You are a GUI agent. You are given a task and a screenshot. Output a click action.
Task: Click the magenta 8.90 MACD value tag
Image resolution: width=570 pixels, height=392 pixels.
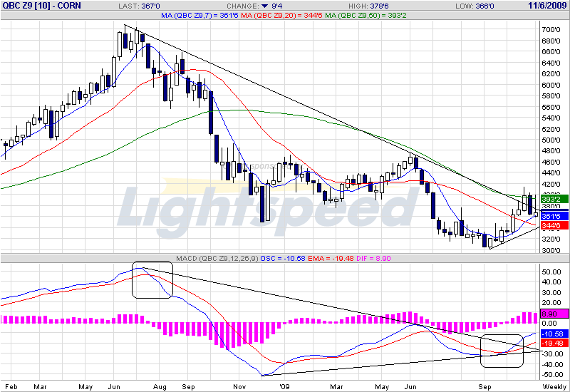point(554,314)
